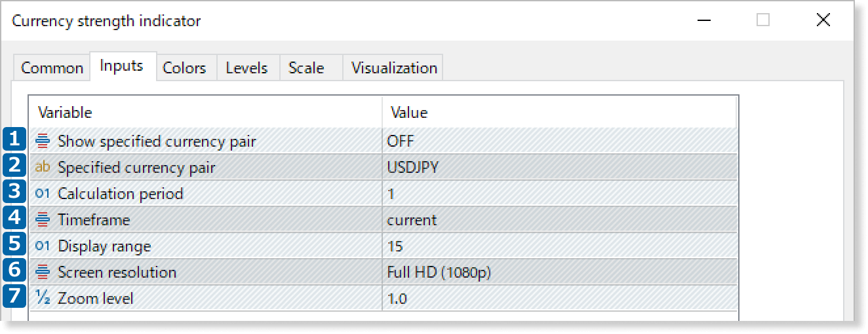Open the Visualization tab
Viewport: 868px width, 334px height.
[x=394, y=67]
